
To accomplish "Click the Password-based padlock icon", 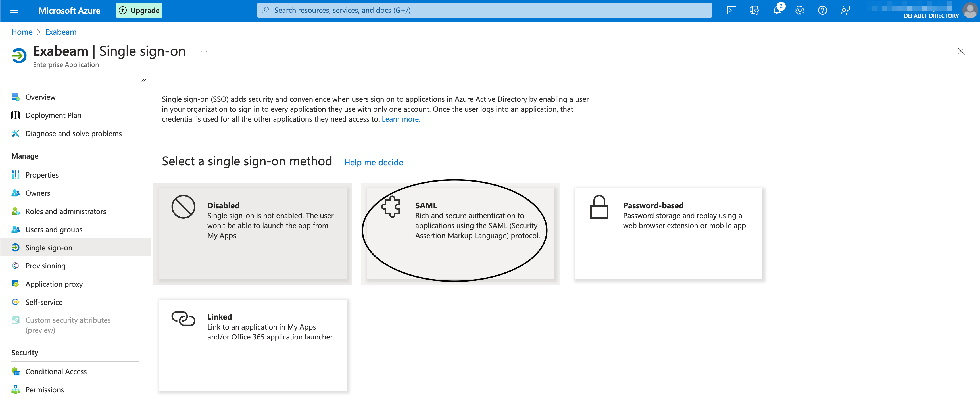I will pyautogui.click(x=599, y=207).
